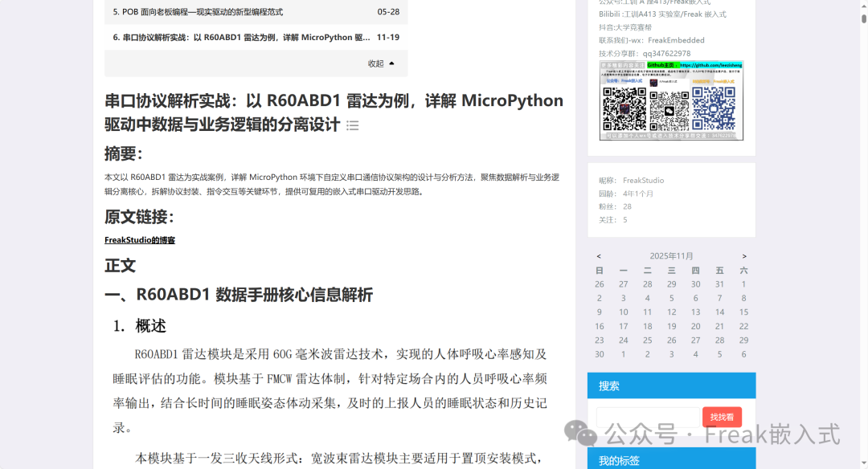Open the FreakStudio nickname link
Image resolution: width=868 pixels, height=469 pixels.
pyautogui.click(x=643, y=181)
